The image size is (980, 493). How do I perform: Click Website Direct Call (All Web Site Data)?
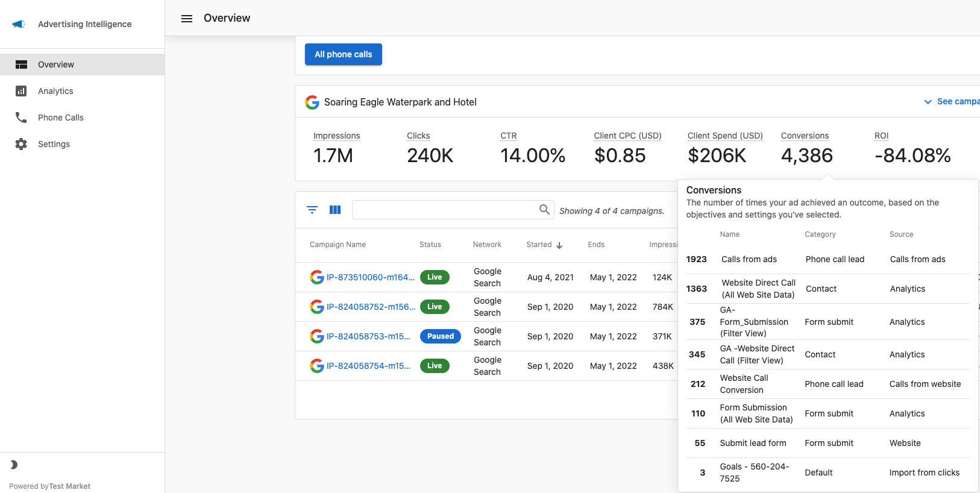[x=758, y=289]
